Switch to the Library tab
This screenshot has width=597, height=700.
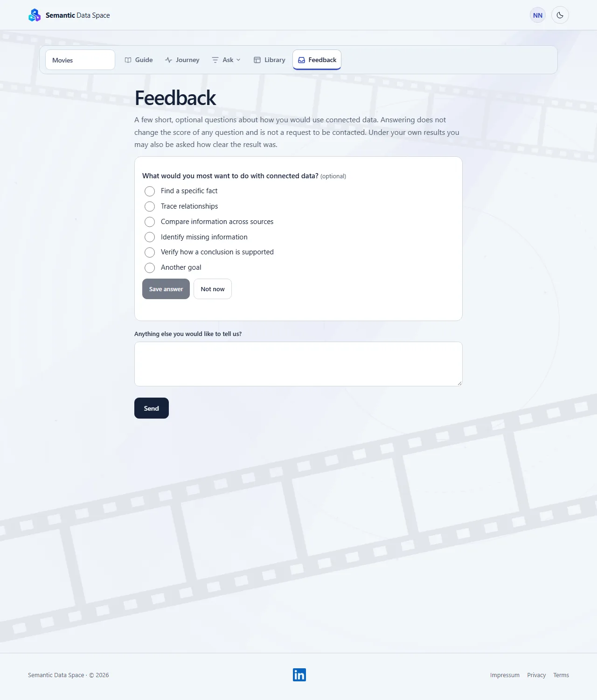(270, 60)
